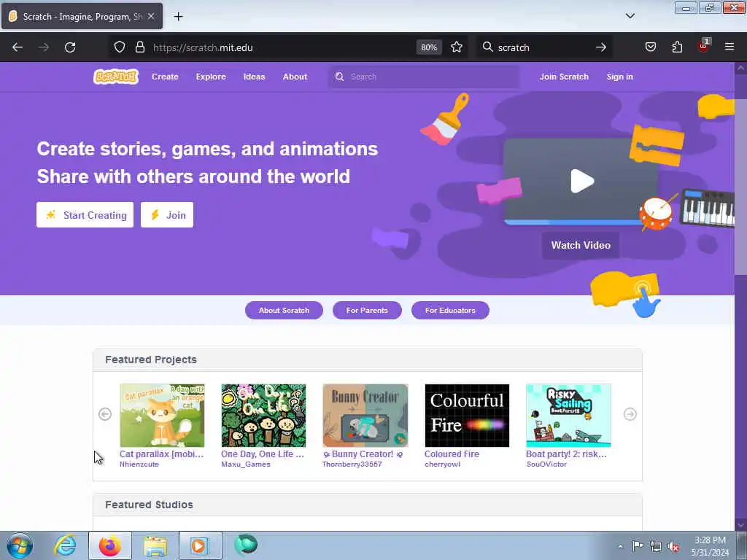The image size is (747, 560).
Task: Open Windows Media Player taskbar icon
Action: pyautogui.click(x=200, y=545)
